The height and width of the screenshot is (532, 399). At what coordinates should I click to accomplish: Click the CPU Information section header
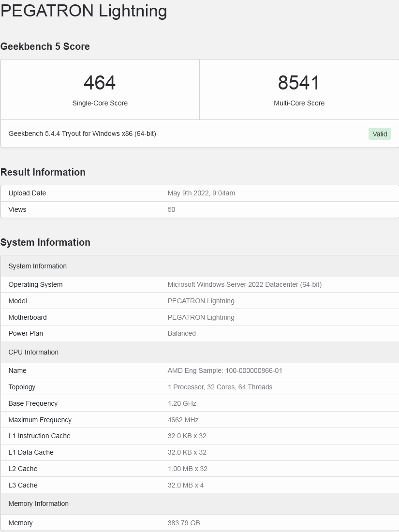point(33,352)
